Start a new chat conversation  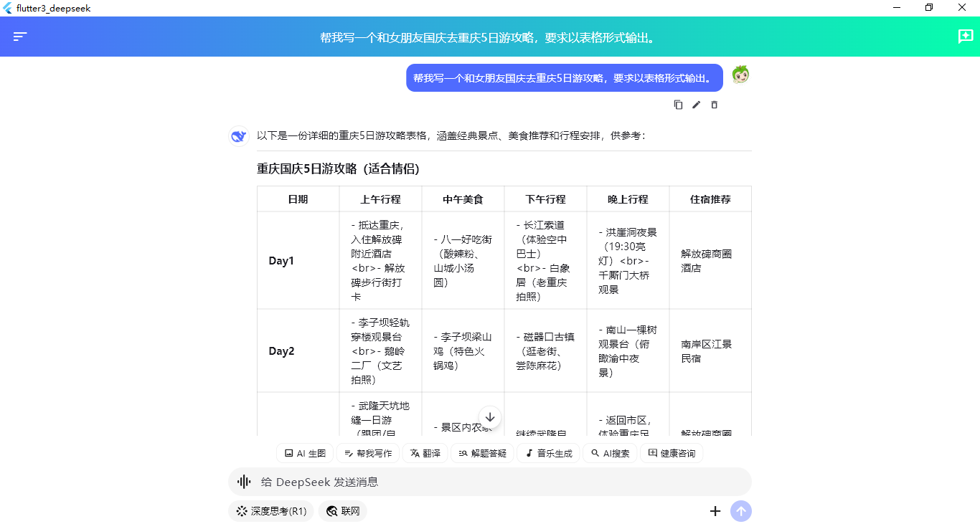pos(965,36)
